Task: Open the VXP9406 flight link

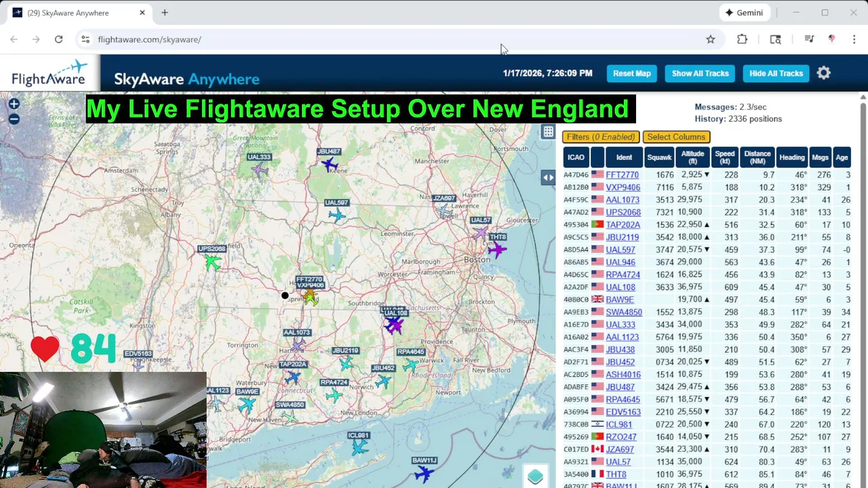Action: click(623, 188)
